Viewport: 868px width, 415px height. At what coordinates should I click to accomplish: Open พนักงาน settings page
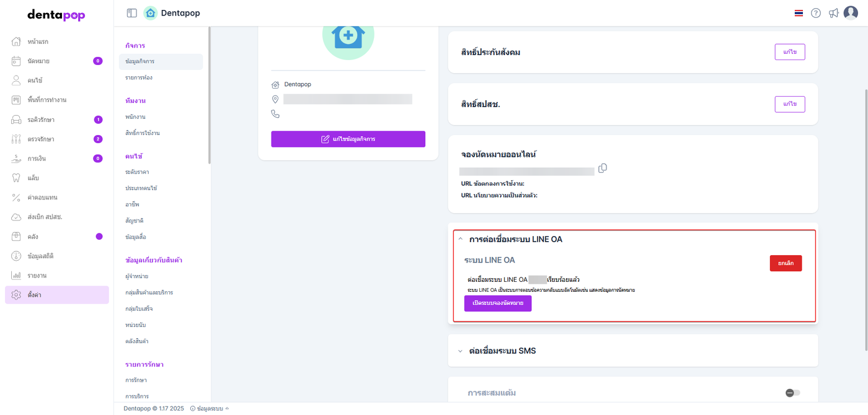135,116
